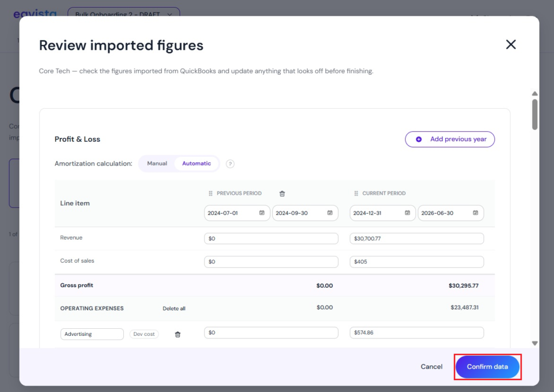Delete the Advertising row via trash icon

tap(177, 335)
